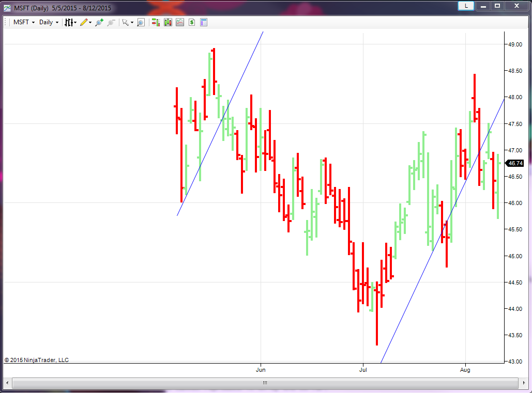
Task: Open the data series candlestick icon
Action: coord(168,22)
